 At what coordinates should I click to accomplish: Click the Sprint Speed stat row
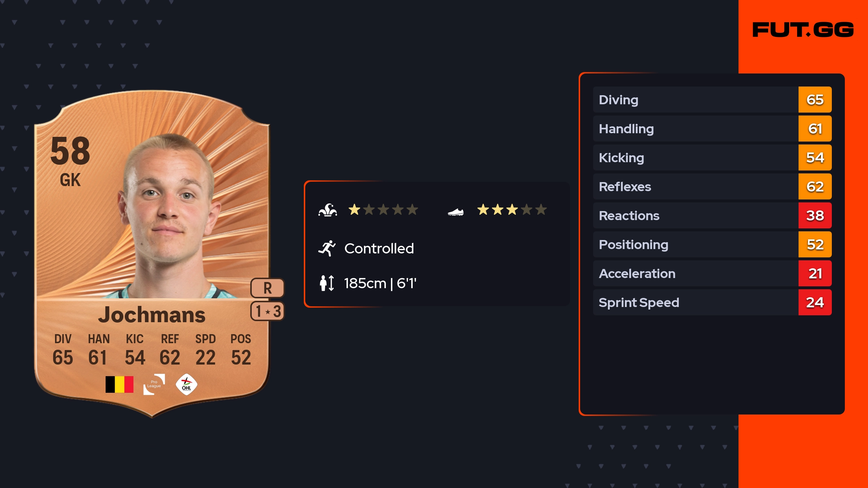695,303
